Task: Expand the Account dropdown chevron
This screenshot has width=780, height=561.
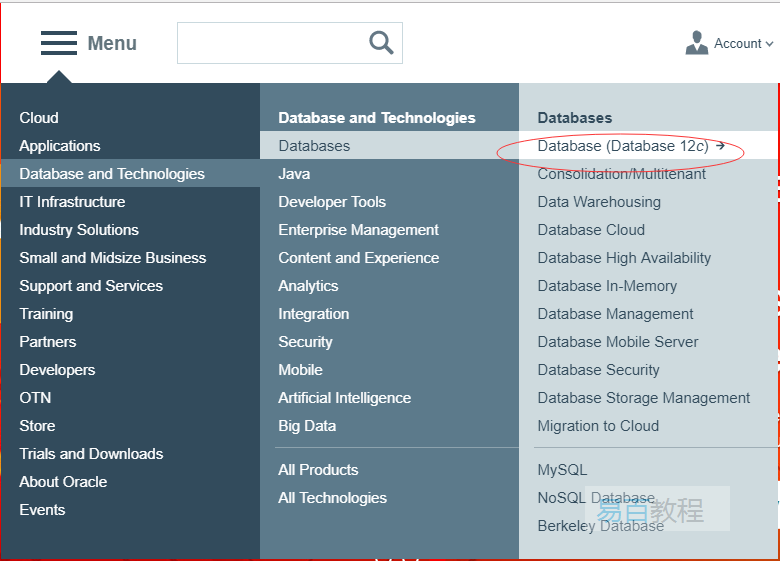Action: pos(769,44)
